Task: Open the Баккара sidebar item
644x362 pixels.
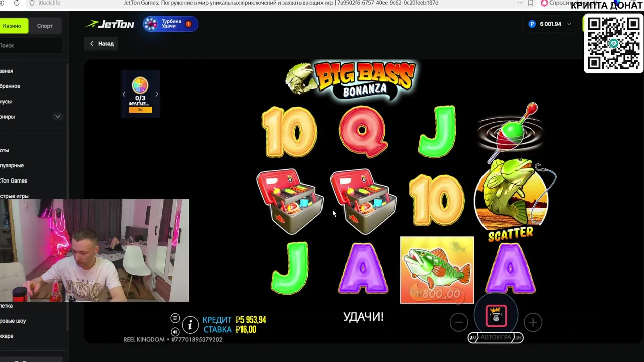Action: tap(7, 336)
